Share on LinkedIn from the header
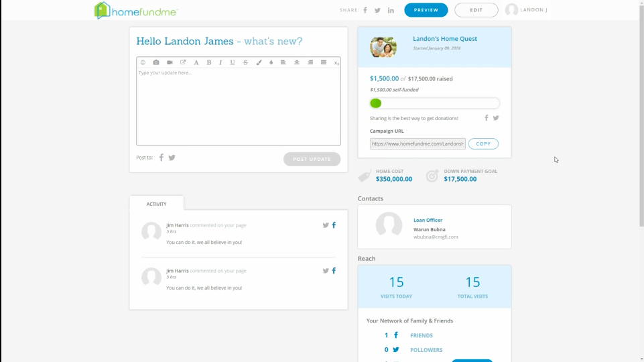The image size is (644, 362). tap(391, 10)
